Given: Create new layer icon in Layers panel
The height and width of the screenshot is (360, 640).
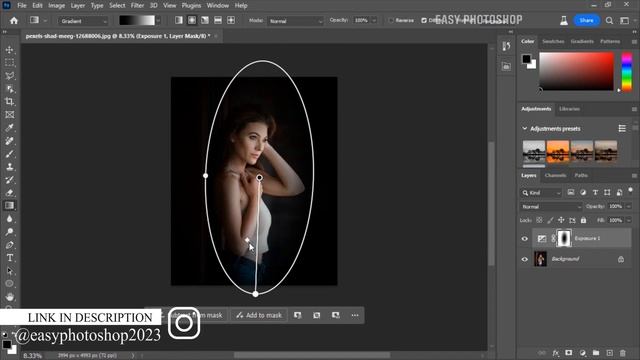Looking at the screenshot, I should (x=609, y=353).
